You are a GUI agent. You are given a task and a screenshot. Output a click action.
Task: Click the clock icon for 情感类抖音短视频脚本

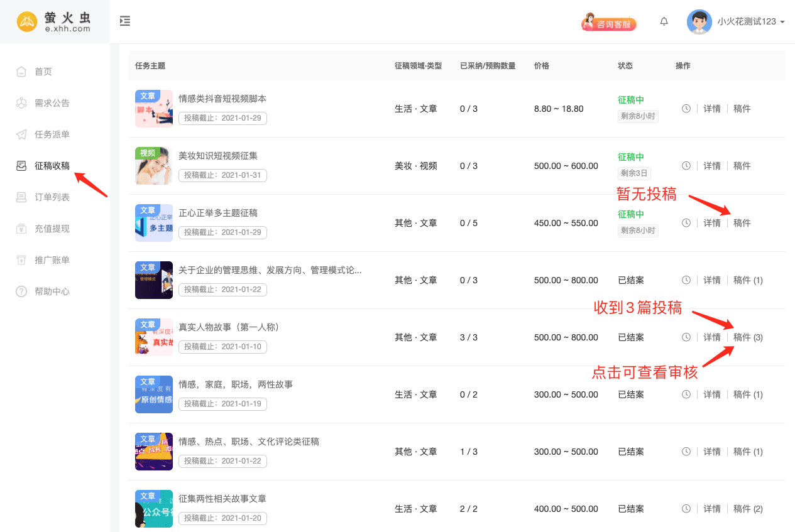pos(686,109)
